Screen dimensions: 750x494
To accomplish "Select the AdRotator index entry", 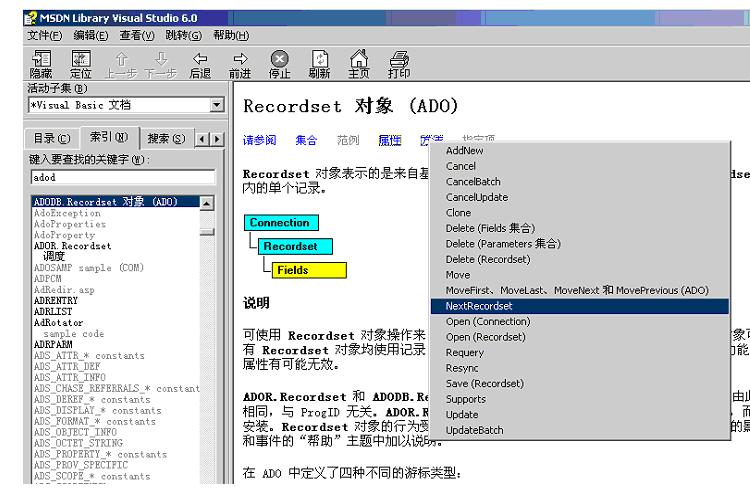I will tap(58, 323).
